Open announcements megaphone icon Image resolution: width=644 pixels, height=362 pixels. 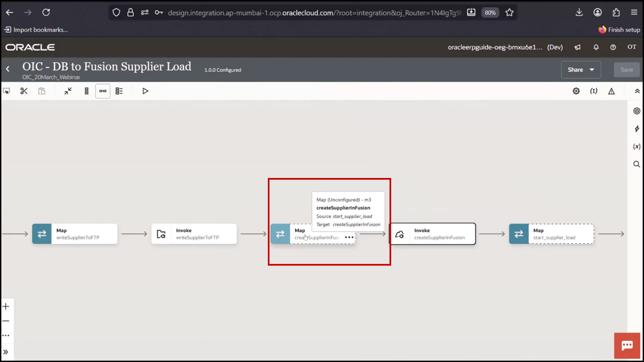point(578,47)
